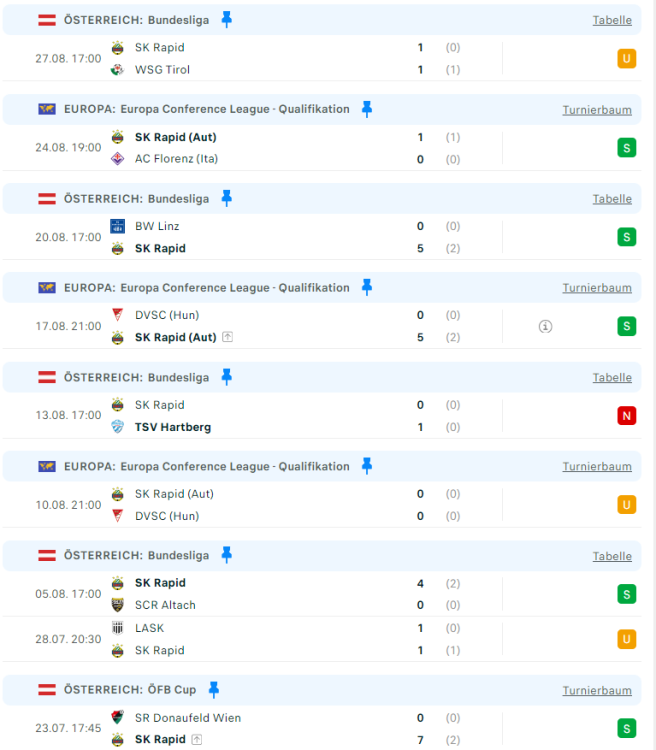Click the orange U badge for the WSG Tirol match
Image resolution: width=656 pixels, height=750 pixels.
coord(627,58)
